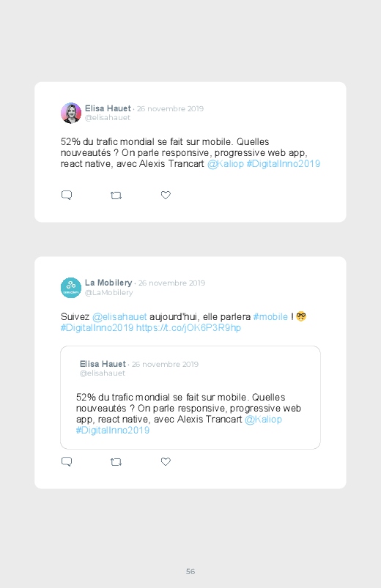The image size is (381, 588).
Task: Open #DigitalInno2019 hashtag in La Mobilery tweet
Action: (97, 328)
